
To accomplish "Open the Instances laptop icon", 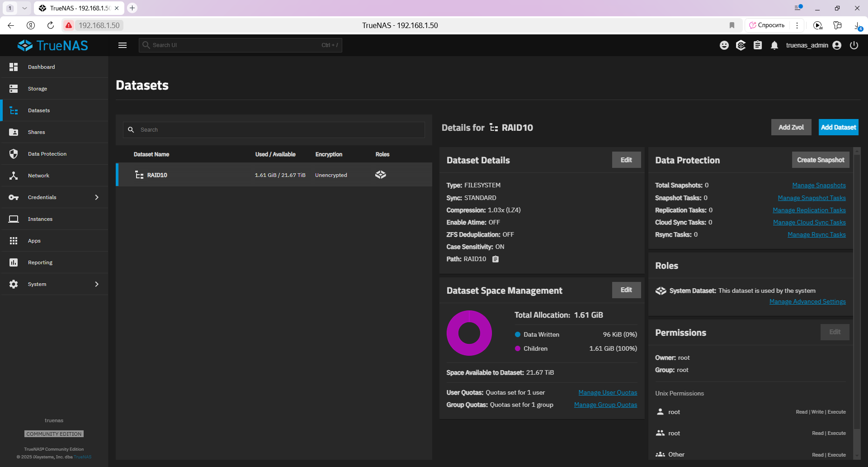I will coord(14,219).
